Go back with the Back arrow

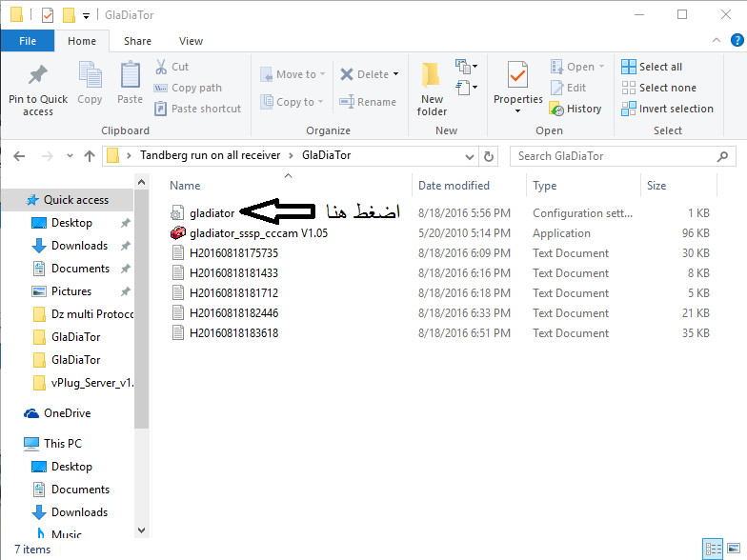(19, 156)
